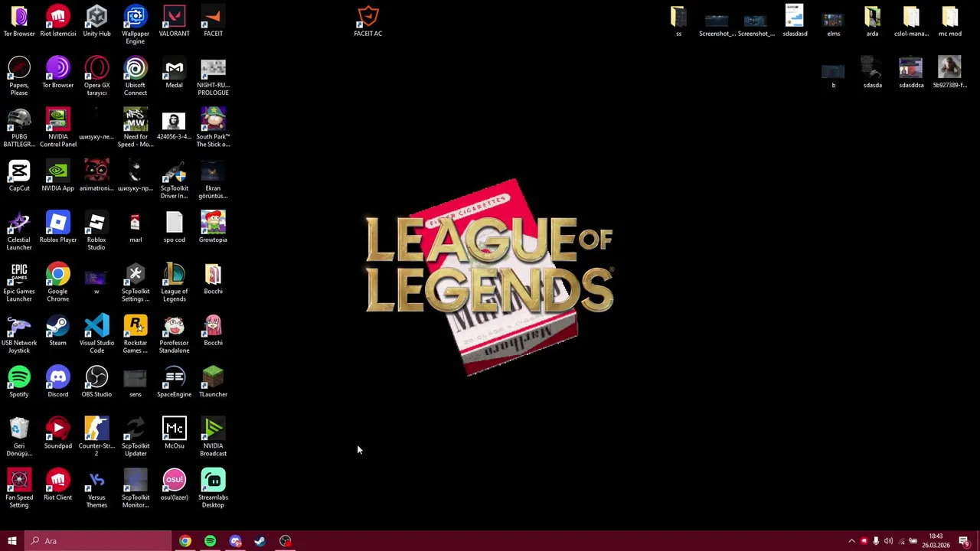Viewport: 980px width, 551px height.
Task: Select the FACEIT AC shortcut
Action: pos(368,21)
